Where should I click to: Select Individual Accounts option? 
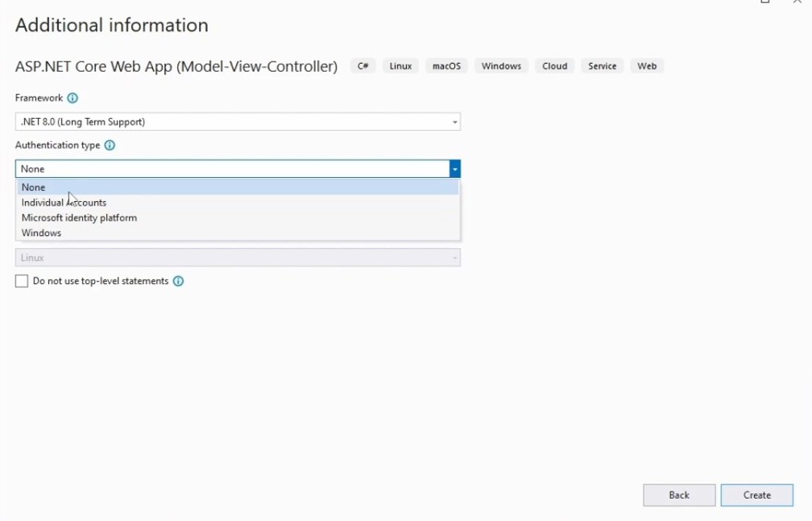point(238,202)
